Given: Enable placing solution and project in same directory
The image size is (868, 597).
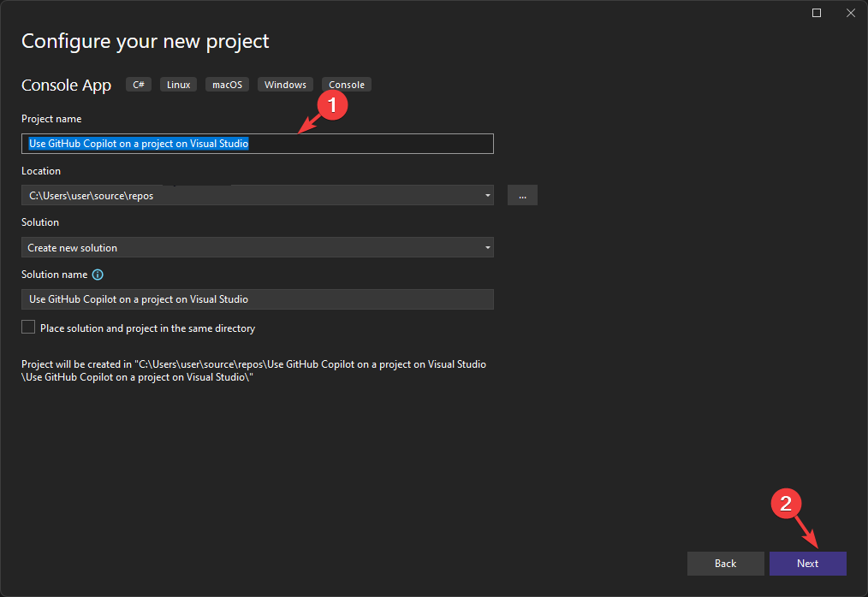Looking at the screenshot, I should tap(29, 328).
